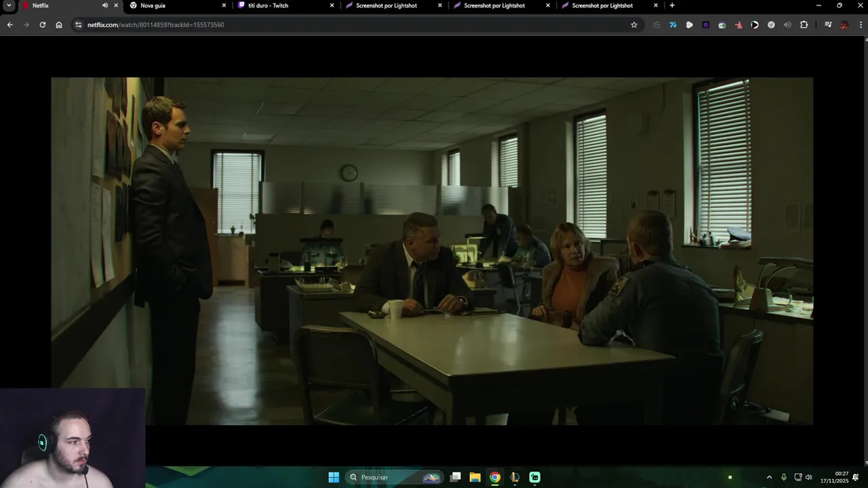The image size is (868, 488).
Task: Open the clock showing 00:27
Action: [x=835, y=477]
